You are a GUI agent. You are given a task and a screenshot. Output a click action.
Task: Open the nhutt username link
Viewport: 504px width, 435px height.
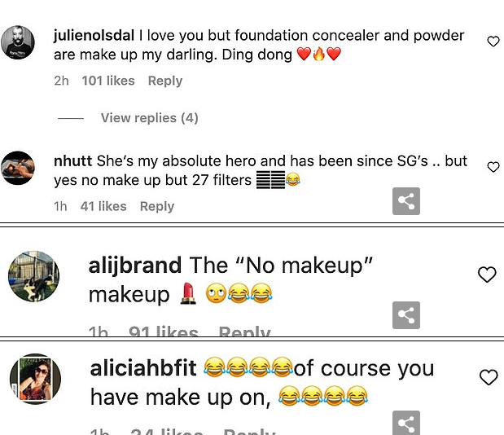(73, 160)
